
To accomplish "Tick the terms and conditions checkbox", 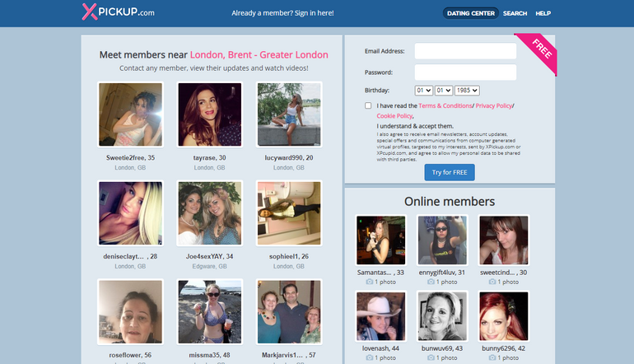I will point(368,105).
